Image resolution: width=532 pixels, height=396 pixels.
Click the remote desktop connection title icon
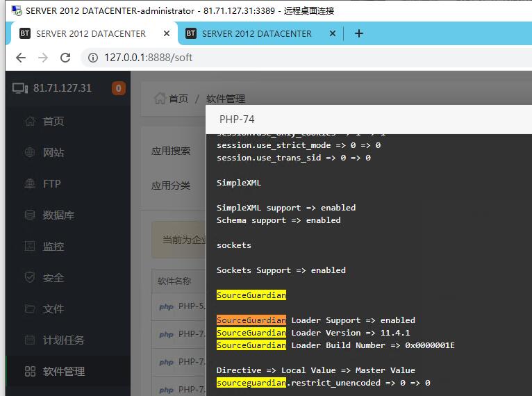(x=17, y=10)
